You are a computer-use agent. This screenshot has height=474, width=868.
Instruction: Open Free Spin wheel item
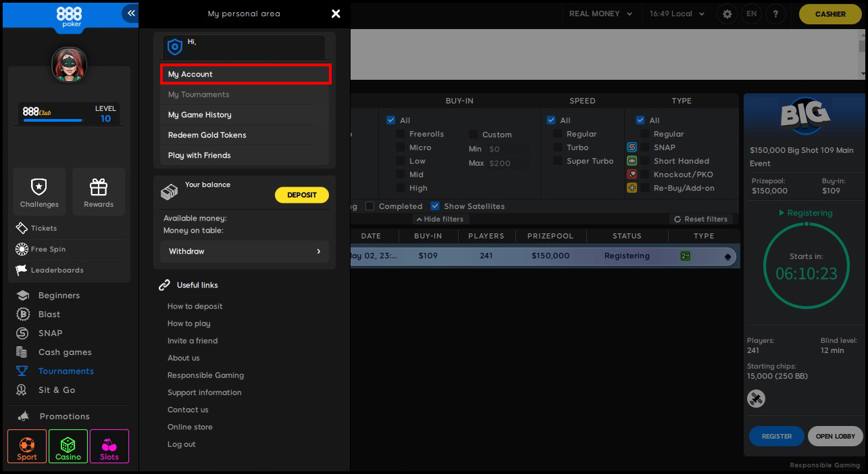[x=41, y=250]
